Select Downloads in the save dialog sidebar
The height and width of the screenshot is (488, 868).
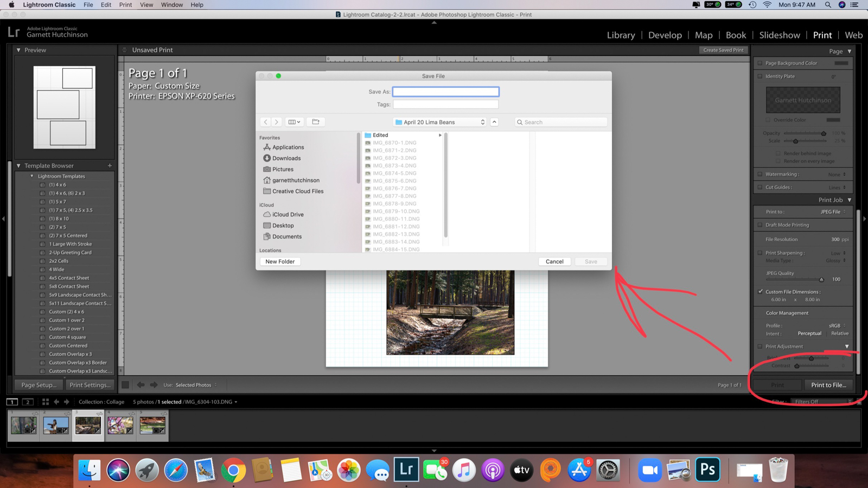coord(286,158)
